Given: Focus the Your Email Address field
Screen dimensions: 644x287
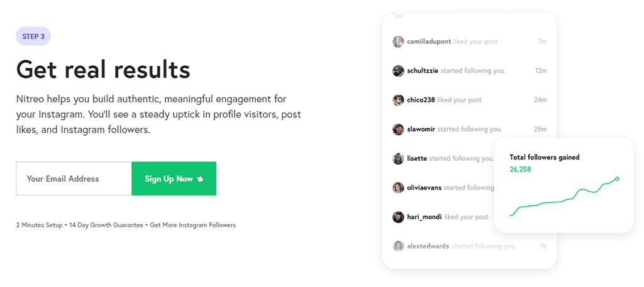Looking at the screenshot, I should [74, 179].
